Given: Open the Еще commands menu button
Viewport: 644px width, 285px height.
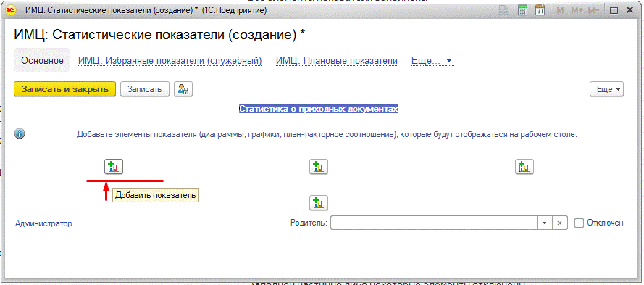Looking at the screenshot, I should click(x=606, y=89).
